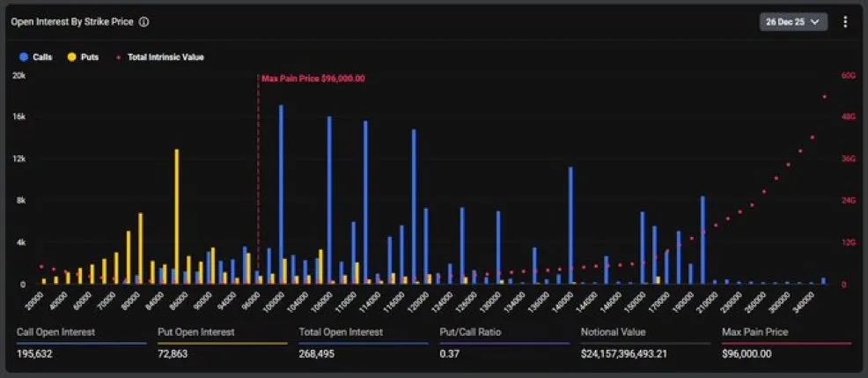Image resolution: width=868 pixels, height=378 pixels.
Task: Click the Open Interest By Strike Price title
Action: click(72, 22)
